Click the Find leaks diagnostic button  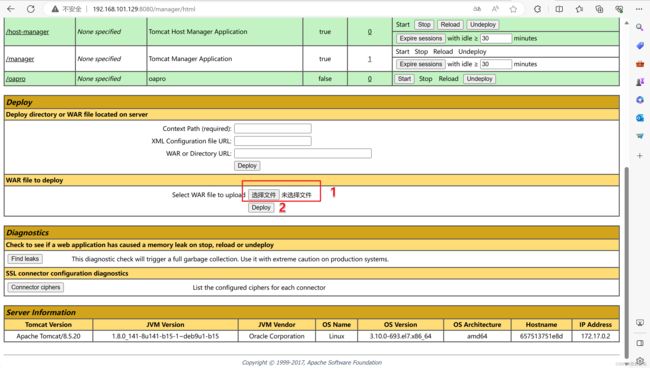[25, 259]
